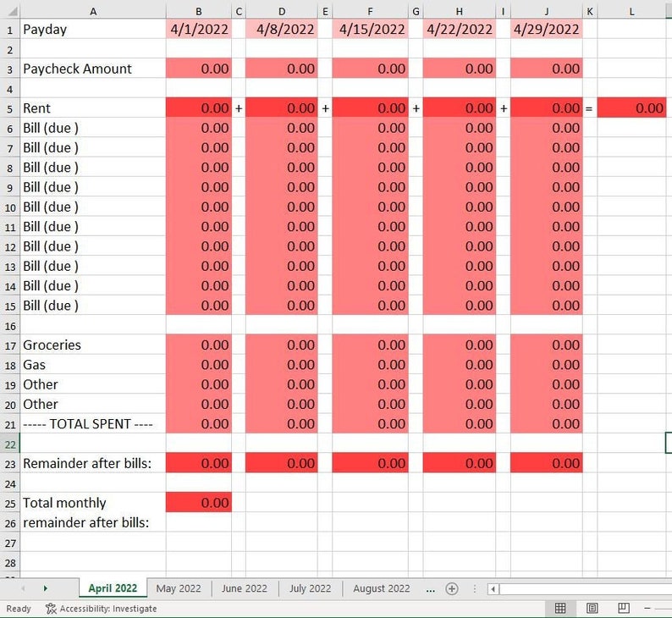Select the Payday label cell
The image size is (672, 618).
coord(93,29)
